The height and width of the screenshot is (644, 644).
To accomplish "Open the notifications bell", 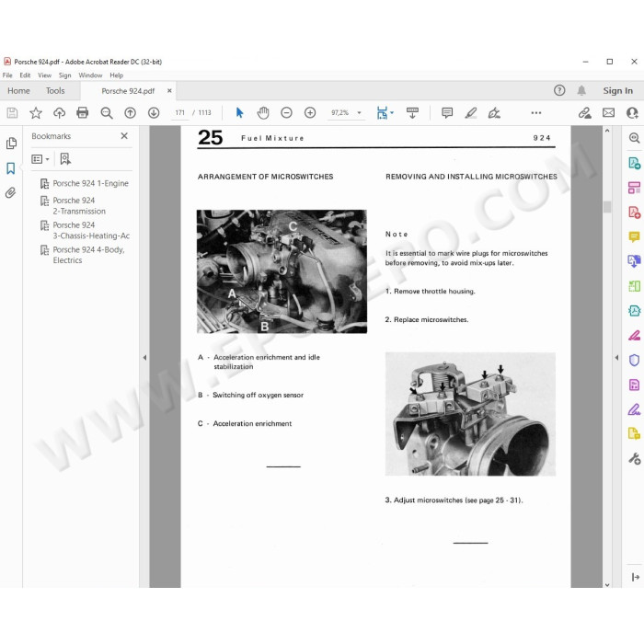I will coord(581,90).
